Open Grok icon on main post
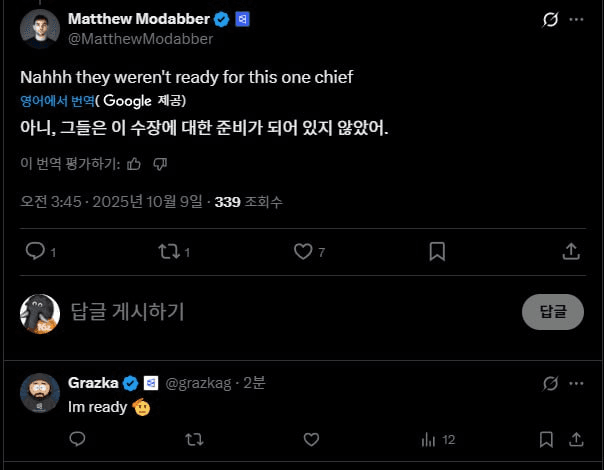 (x=549, y=19)
